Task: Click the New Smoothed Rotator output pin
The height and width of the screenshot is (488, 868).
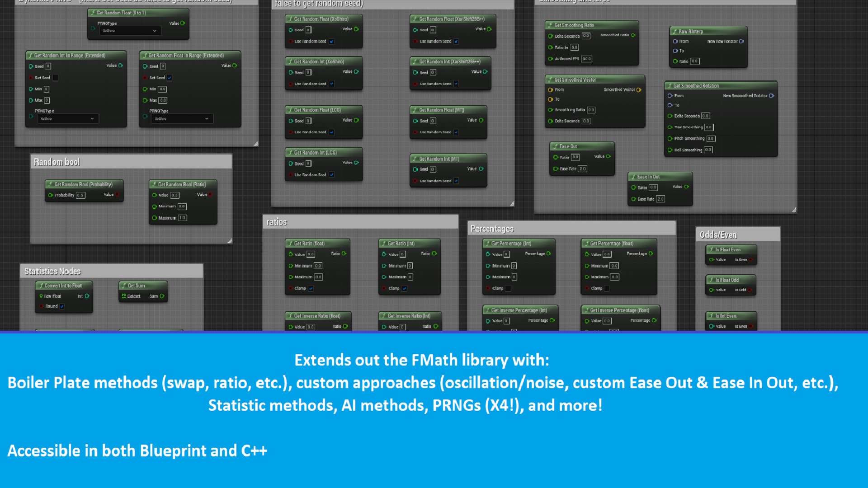Action: click(771, 96)
